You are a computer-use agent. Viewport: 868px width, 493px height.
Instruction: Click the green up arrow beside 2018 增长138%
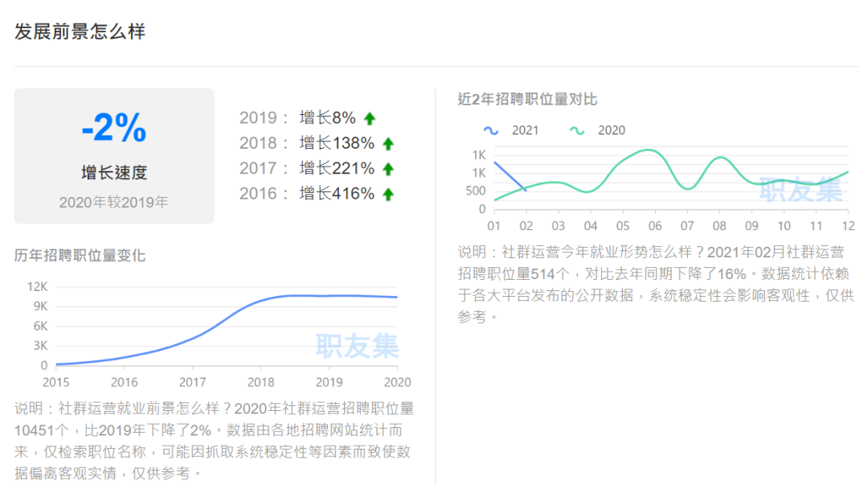(388, 144)
